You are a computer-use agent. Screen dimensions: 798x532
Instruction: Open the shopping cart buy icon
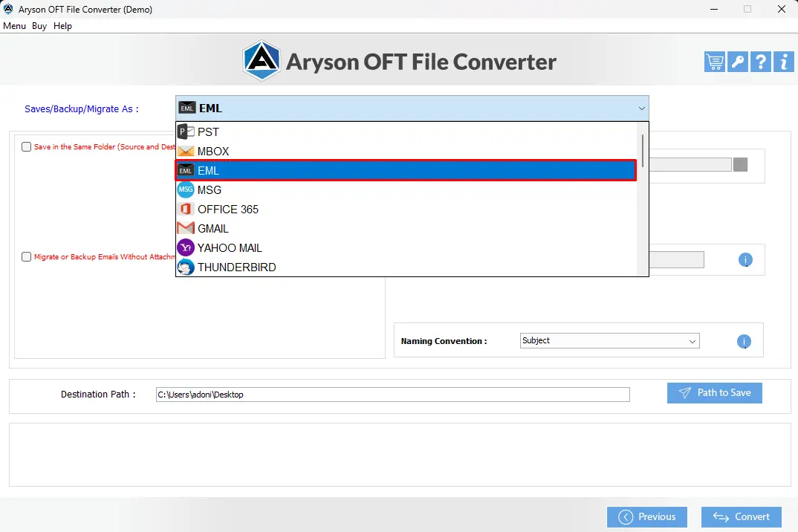click(715, 62)
